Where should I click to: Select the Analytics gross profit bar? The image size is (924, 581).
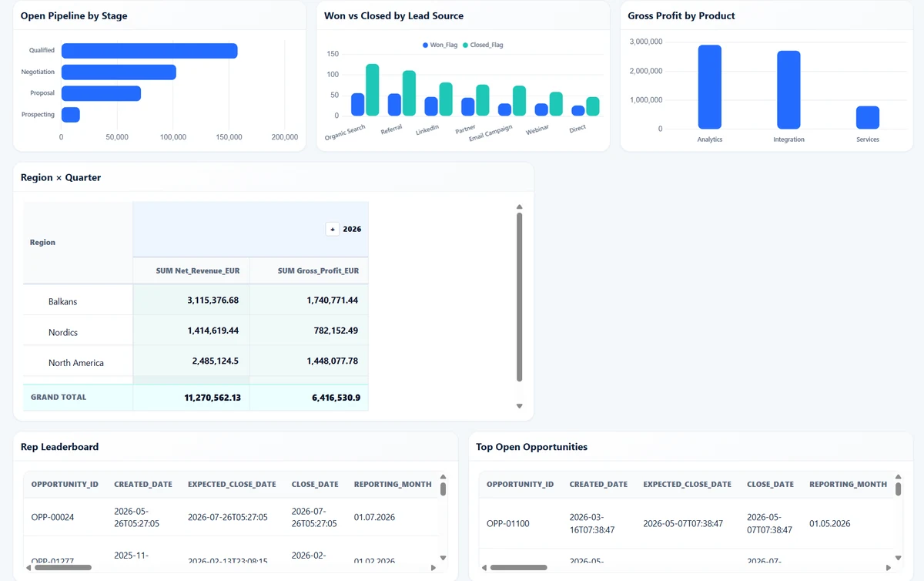(710, 87)
